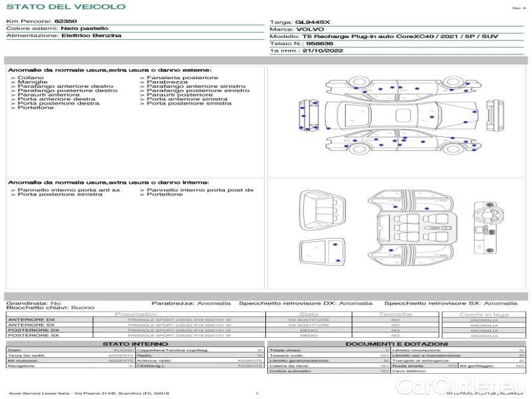The height and width of the screenshot is (399, 532).
Task: Select the Parabrezza anomaly entry
Action: point(162,83)
